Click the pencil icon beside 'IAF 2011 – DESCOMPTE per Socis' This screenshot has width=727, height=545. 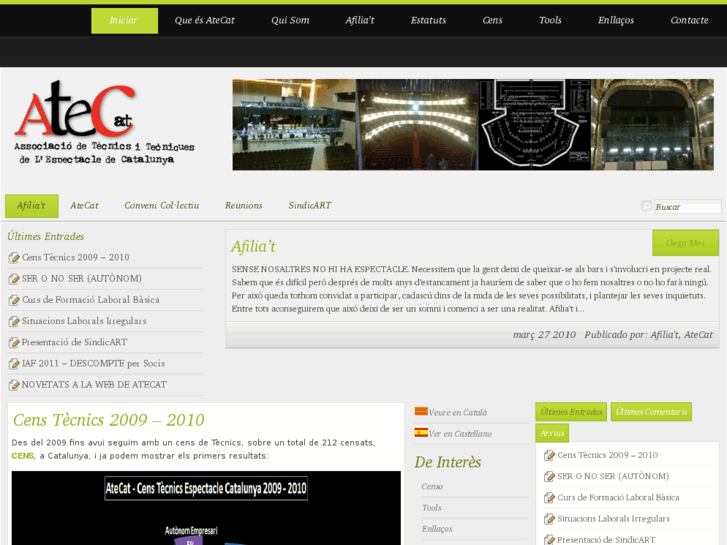click(x=14, y=364)
